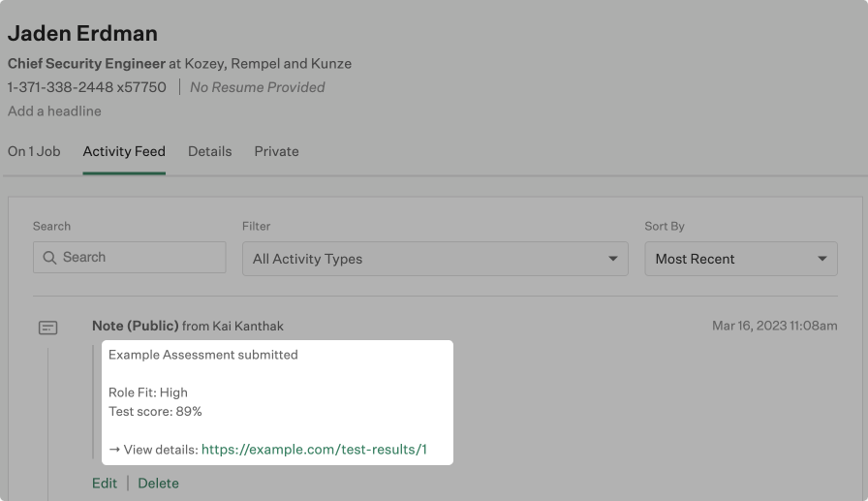
Task: Click the No Resume Provided text
Action: click(257, 87)
